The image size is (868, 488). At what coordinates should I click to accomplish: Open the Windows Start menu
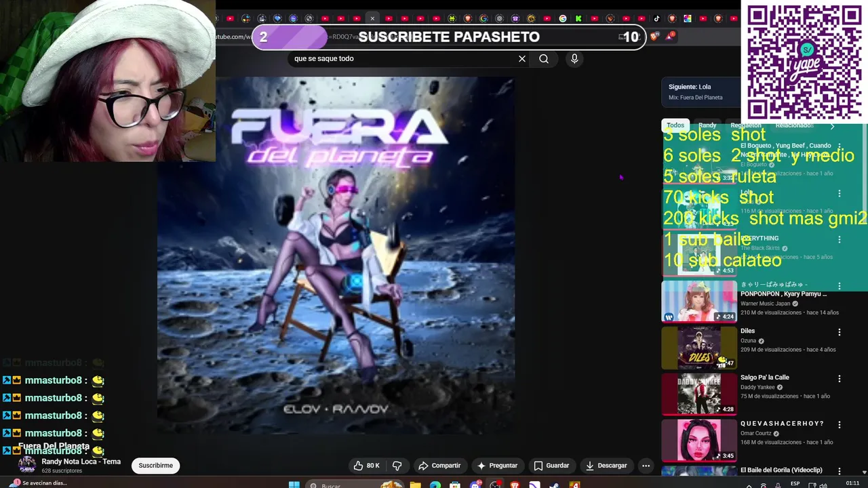294,485
